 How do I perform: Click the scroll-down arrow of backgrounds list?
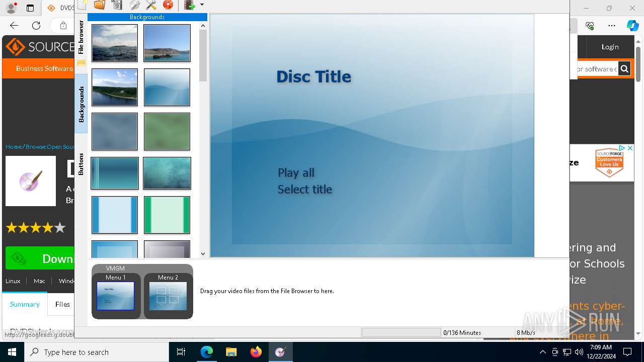click(203, 253)
